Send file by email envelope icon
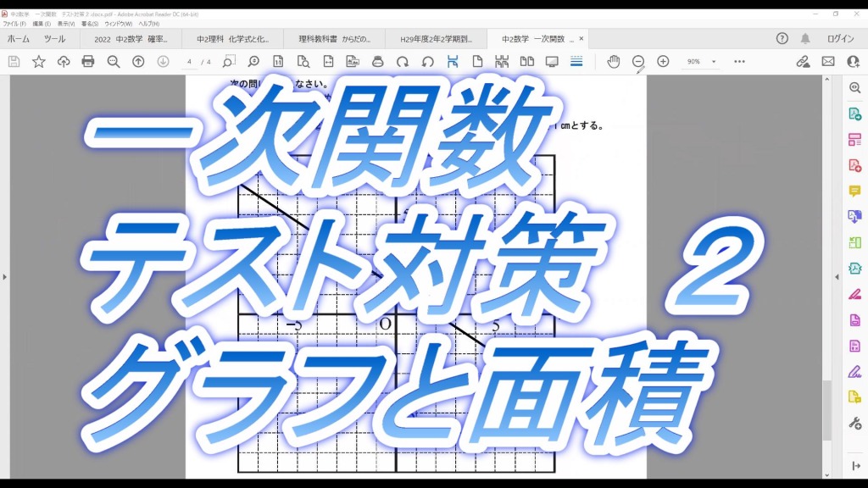Screen dimensions: 868x488 (x=828, y=62)
